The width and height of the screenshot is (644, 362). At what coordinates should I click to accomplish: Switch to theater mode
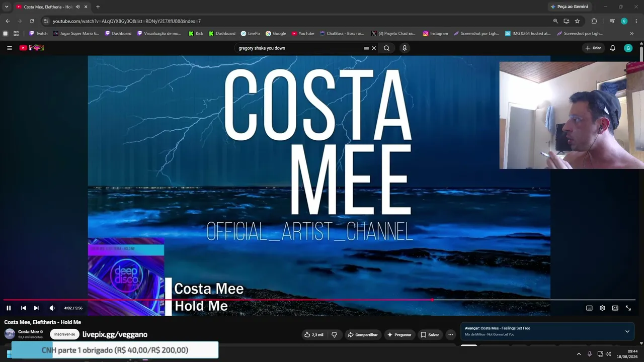click(x=615, y=308)
